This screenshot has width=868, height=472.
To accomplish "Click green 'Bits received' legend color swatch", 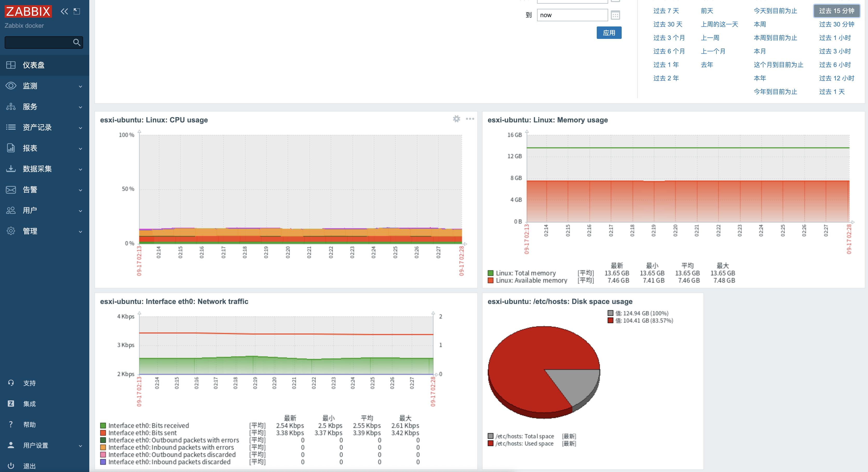I will pos(103,426).
